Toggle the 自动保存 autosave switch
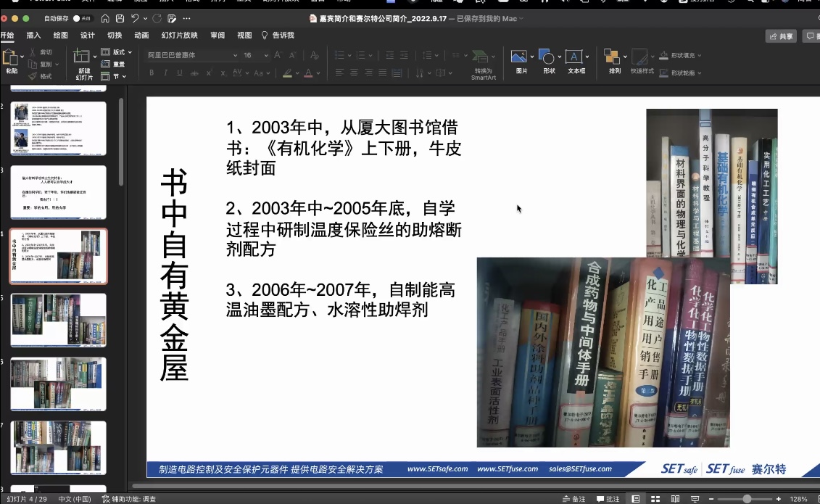 pos(81,18)
